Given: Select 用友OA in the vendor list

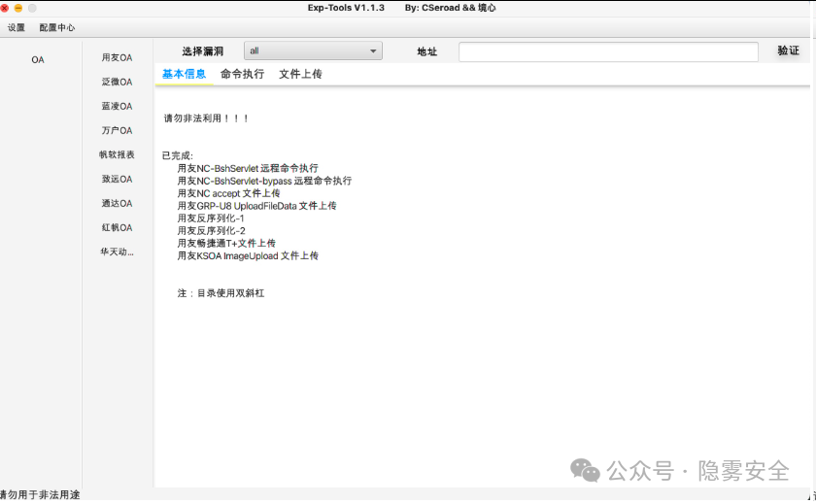Looking at the screenshot, I should point(117,57).
